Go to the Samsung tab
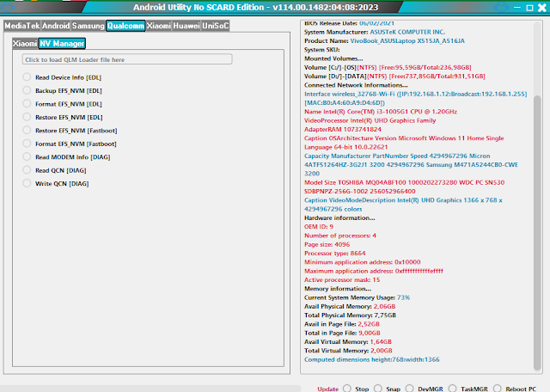This screenshot has height=392, width=550. tap(88, 26)
